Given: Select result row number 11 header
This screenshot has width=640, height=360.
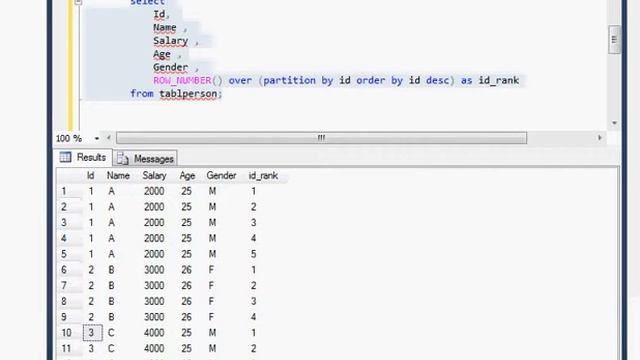Looking at the screenshot, I should 69,349.
